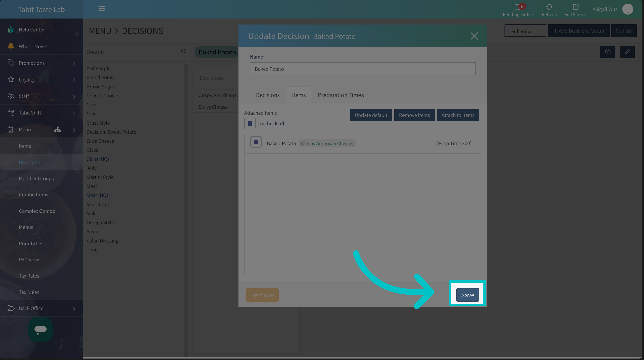Click the search magnifier icon
The image size is (644, 360).
[x=184, y=52]
